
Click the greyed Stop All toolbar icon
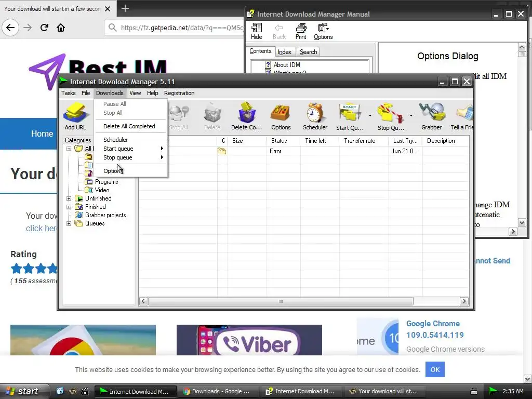179,116
